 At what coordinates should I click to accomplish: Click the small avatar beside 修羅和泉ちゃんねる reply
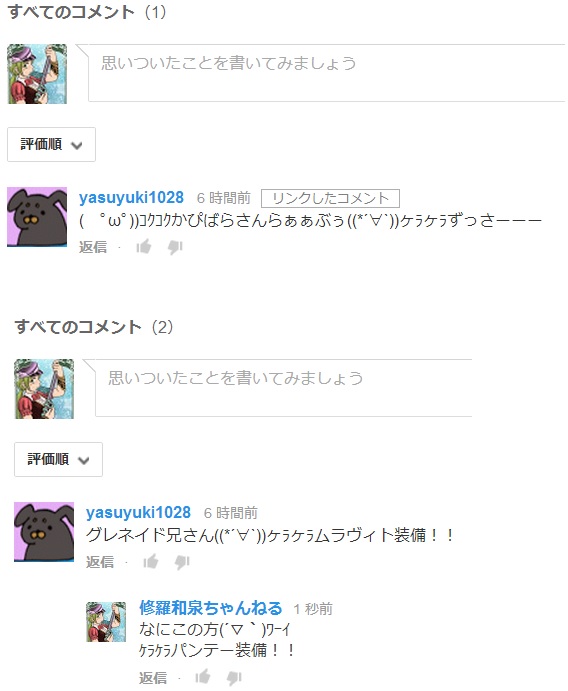point(106,622)
